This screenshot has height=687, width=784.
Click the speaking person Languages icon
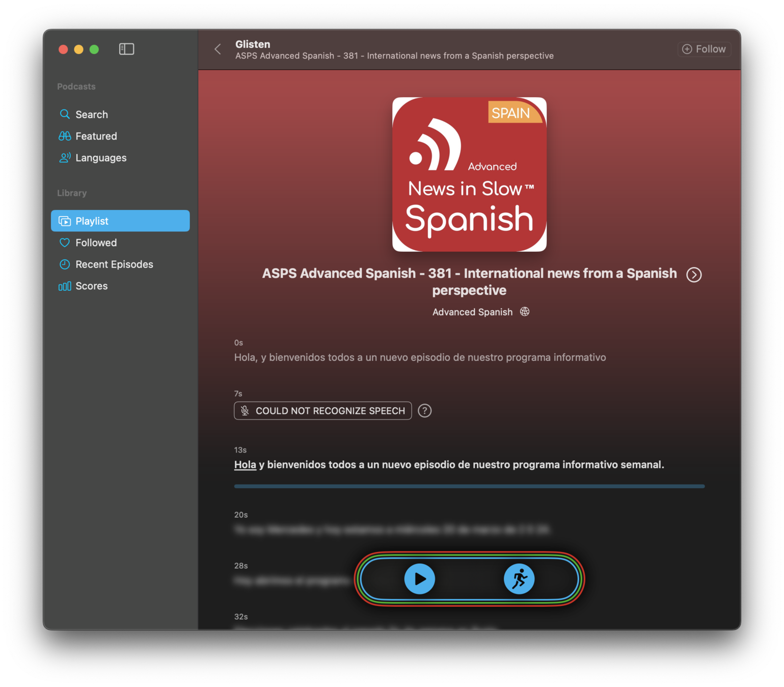pos(65,158)
